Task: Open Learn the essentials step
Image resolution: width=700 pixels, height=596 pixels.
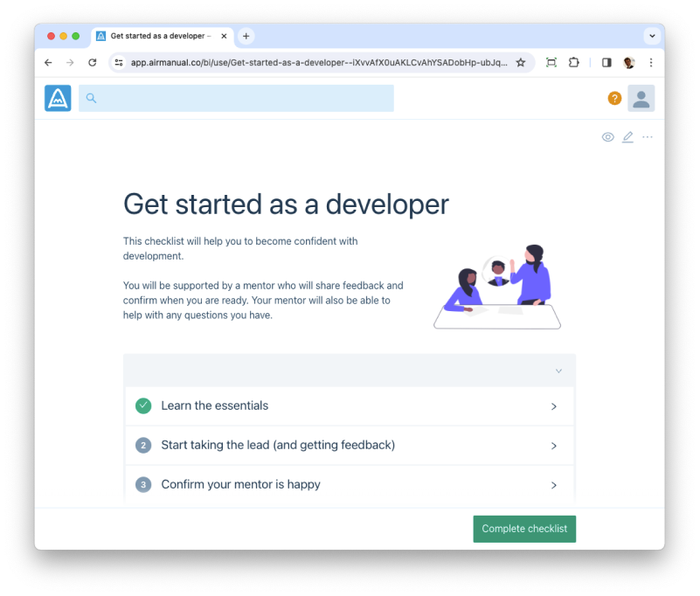Action: click(349, 406)
